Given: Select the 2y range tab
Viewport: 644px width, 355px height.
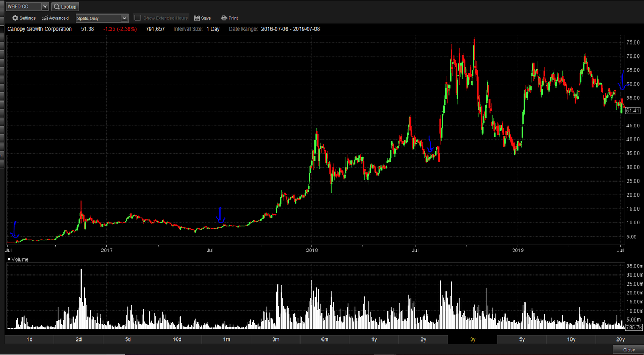Looking at the screenshot, I should point(423,339).
